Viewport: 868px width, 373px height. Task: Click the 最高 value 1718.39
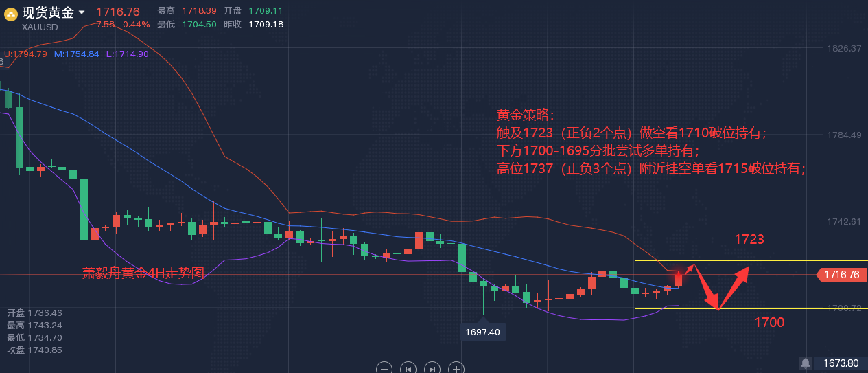(199, 11)
